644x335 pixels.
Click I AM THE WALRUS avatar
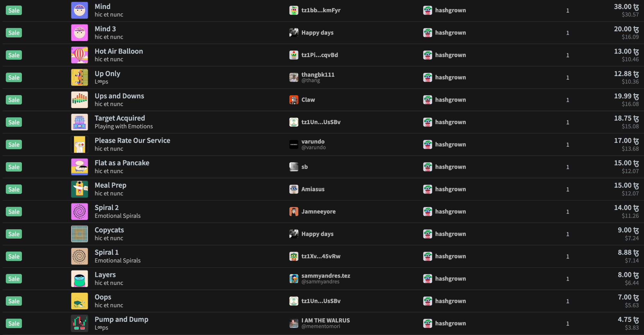(x=294, y=323)
